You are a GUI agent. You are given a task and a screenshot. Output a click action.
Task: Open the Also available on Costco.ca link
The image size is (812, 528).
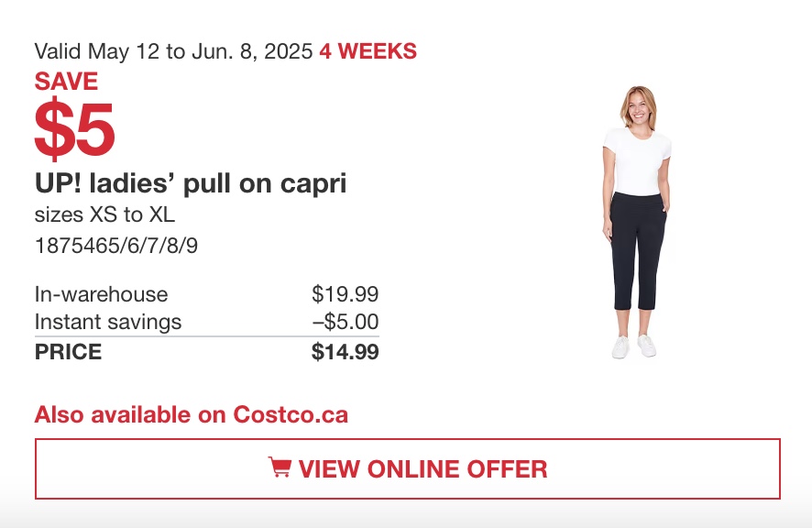point(192,414)
